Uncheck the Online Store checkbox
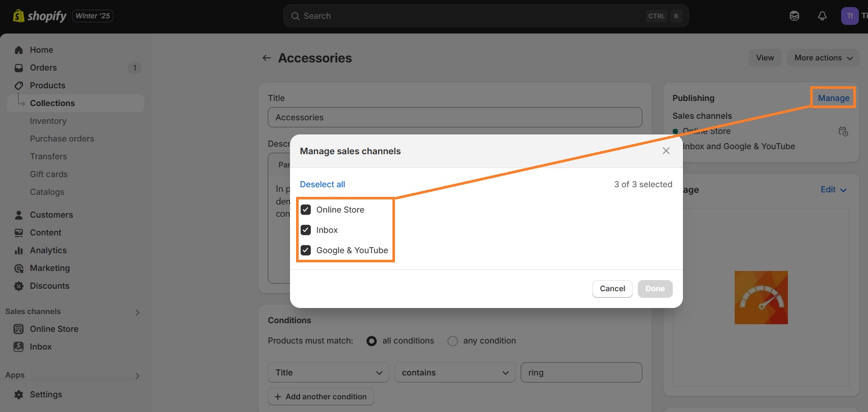Image resolution: width=868 pixels, height=412 pixels. click(x=306, y=210)
